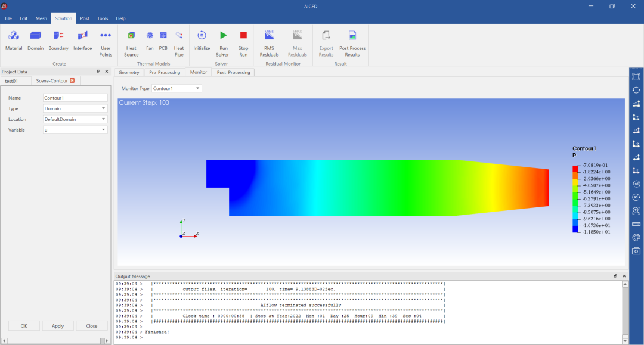Toggle the ruler measurement tool
The image size is (644, 345).
636,224
